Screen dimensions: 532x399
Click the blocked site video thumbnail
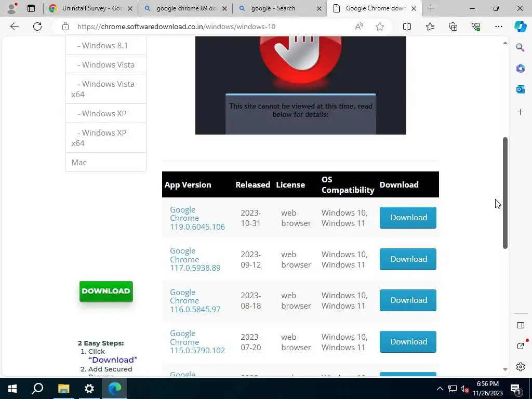(x=301, y=86)
